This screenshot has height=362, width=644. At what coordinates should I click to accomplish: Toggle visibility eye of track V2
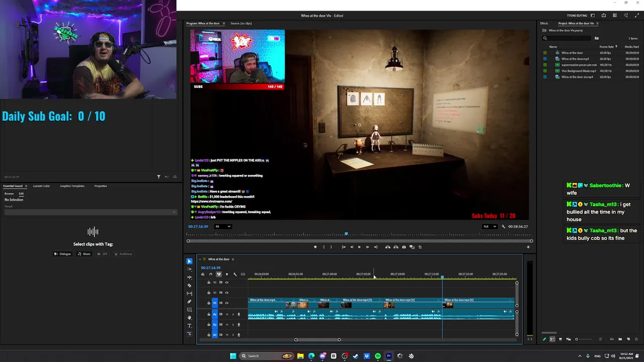(226, 292)
